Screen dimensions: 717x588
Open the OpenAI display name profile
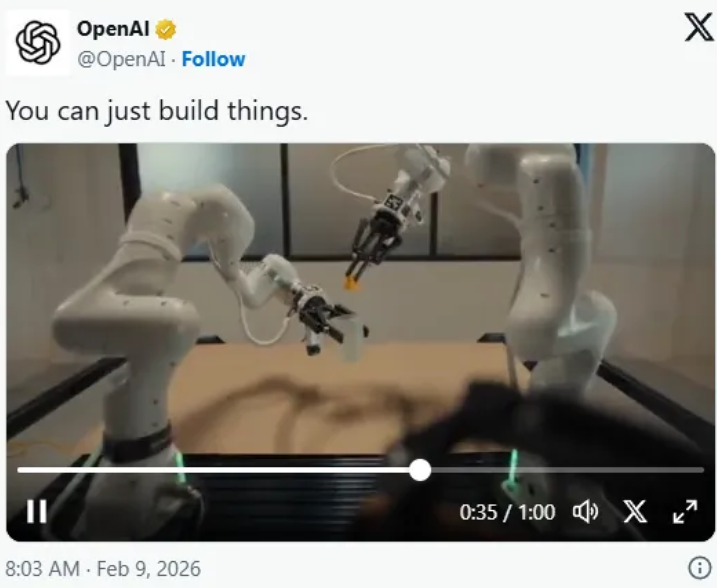pos(113,29)
